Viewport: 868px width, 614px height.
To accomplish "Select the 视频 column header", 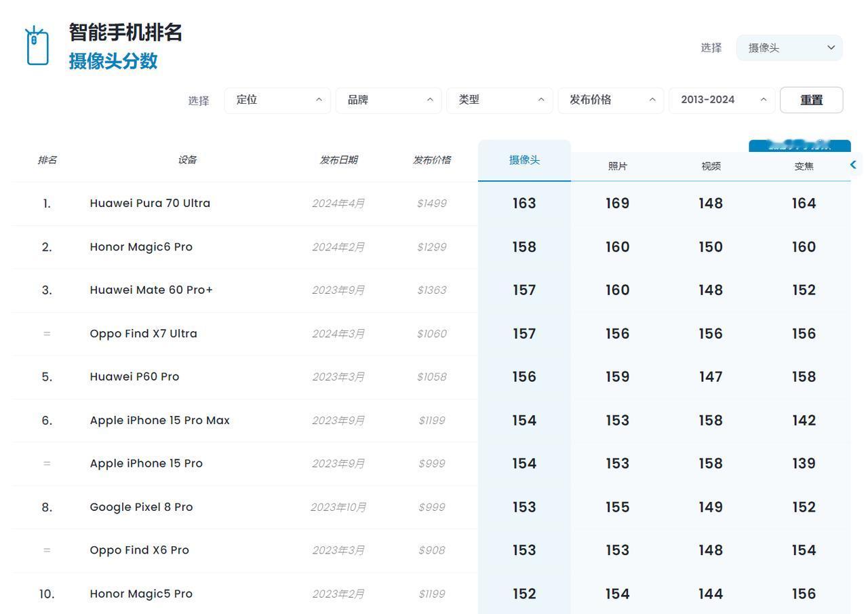I will (711, 166).
